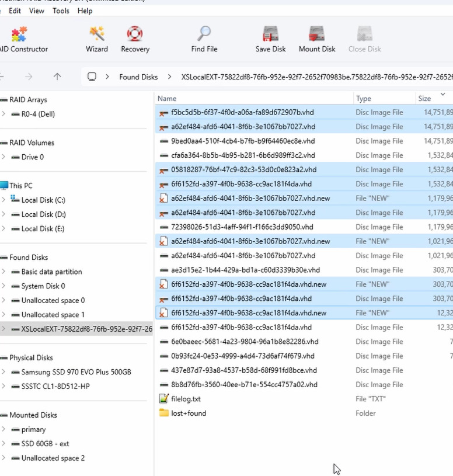Click the forward navigation arrow

coord(29,77)
